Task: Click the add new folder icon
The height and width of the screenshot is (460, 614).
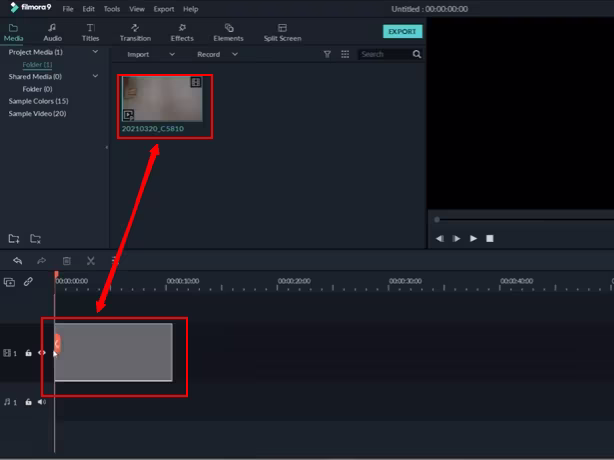Action: (x=14, y=238)
